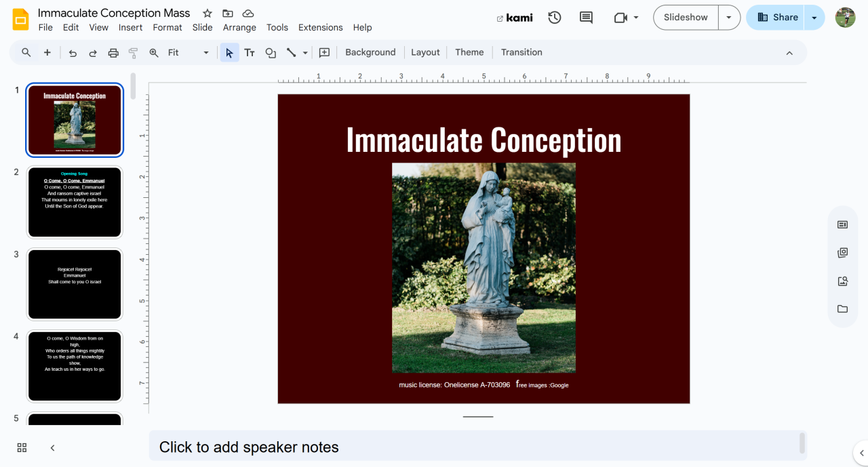Switch to grid view
868x467 pixels.
(x=22, y=447)
